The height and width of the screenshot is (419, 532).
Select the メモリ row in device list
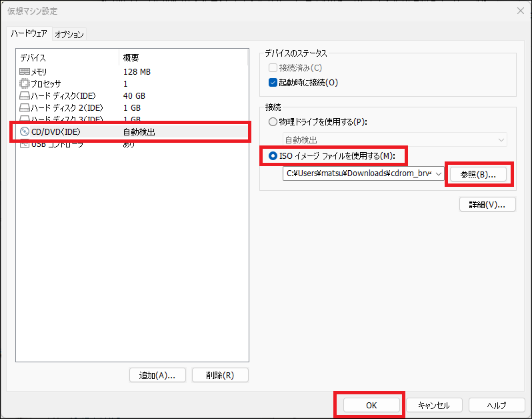tap(132, 71)
